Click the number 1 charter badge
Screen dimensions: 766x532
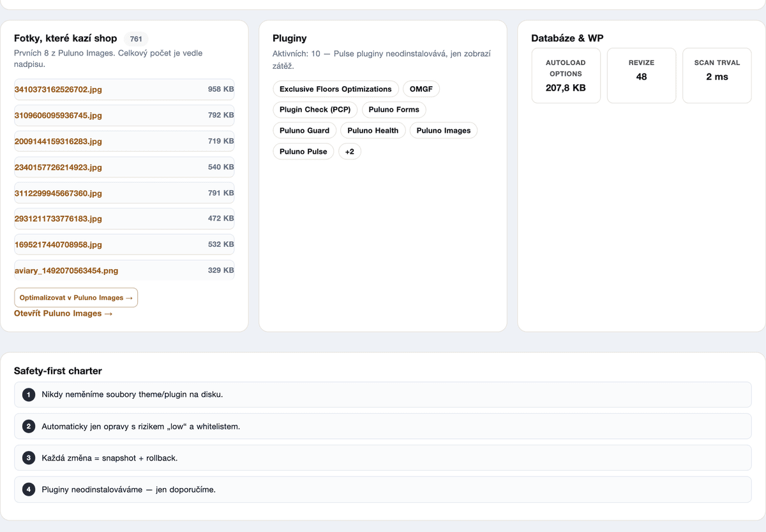click(29, 395)
